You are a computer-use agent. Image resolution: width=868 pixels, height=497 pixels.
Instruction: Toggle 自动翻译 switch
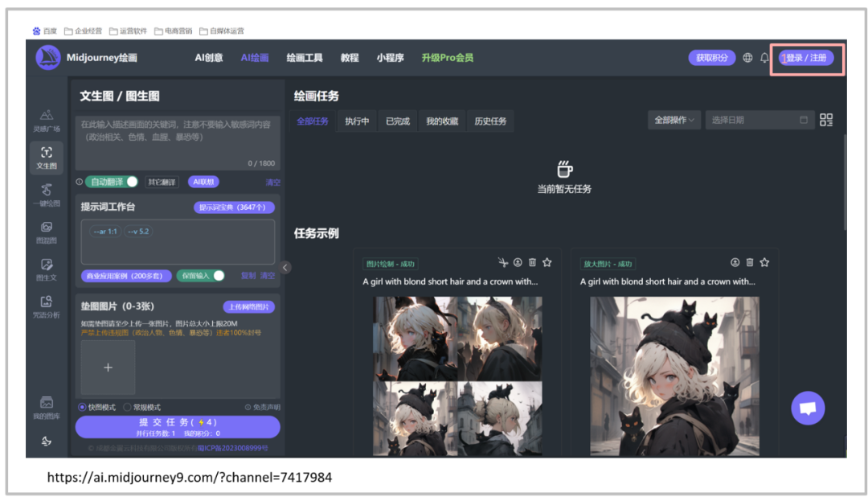pyautogui.click(x=111, y=182)
